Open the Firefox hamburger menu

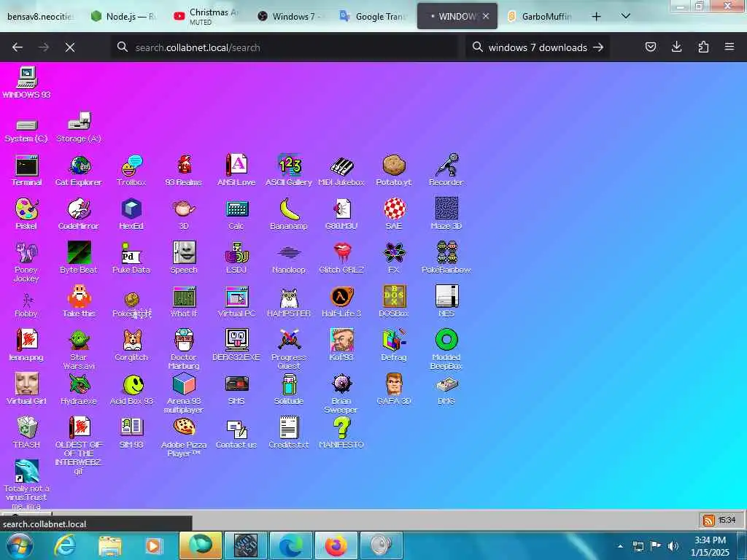coord(729,47)
